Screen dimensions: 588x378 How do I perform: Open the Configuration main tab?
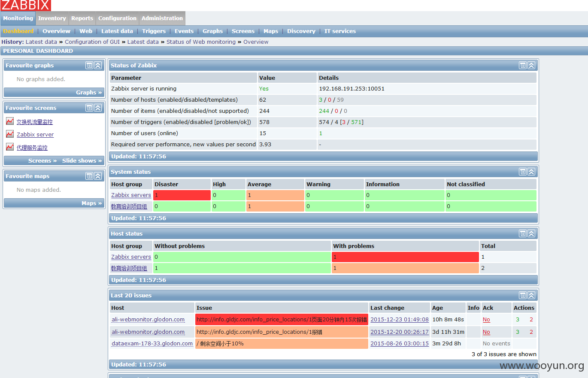click(117, 18)
